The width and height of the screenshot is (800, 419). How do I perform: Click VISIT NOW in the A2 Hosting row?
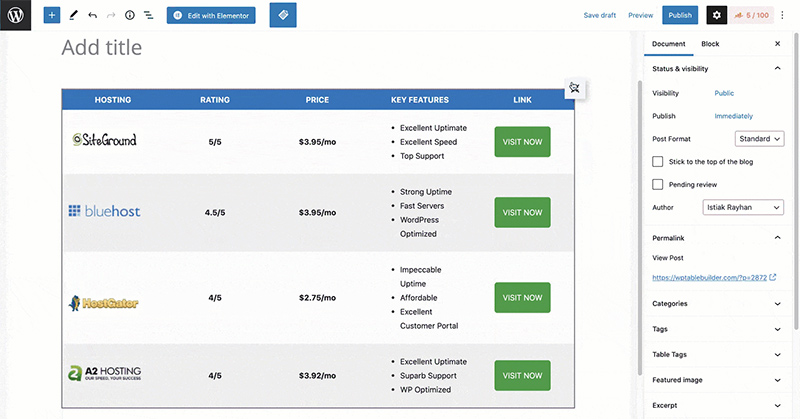pyautogui.click(x=522, y=376)
